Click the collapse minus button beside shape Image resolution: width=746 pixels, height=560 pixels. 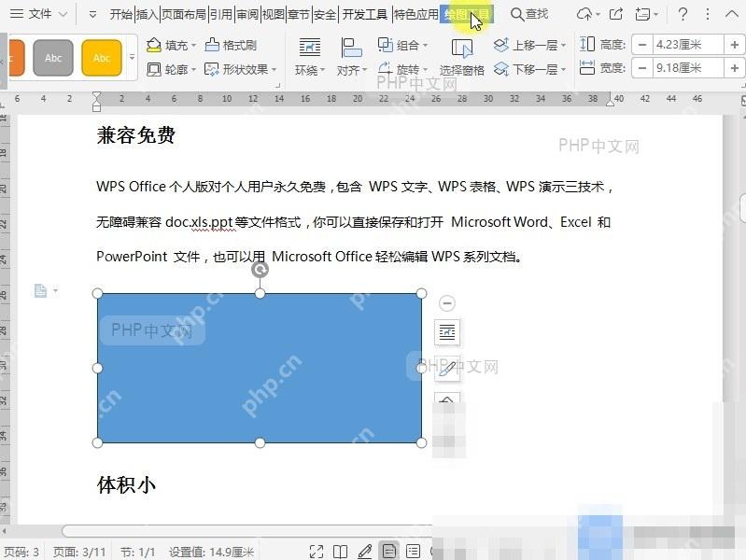446,303
